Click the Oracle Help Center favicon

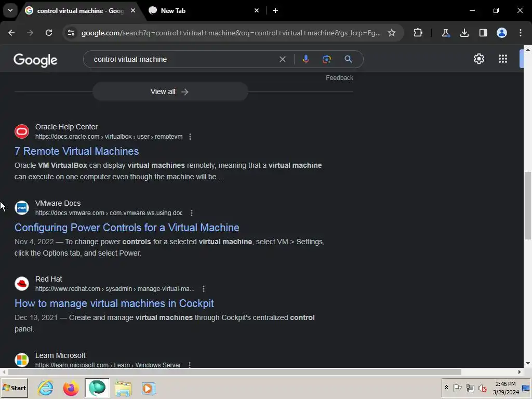22,131
